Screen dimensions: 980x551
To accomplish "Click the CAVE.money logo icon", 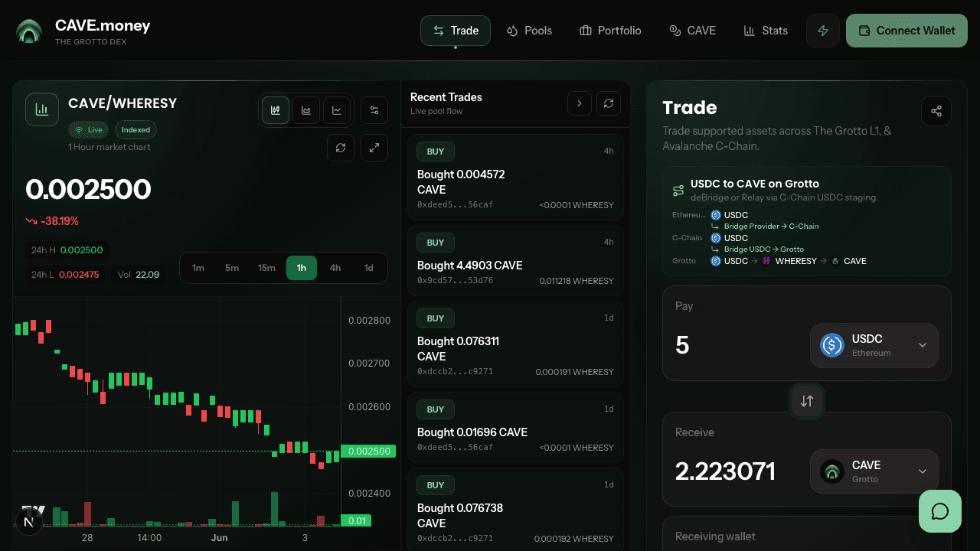I will point(30,31).
